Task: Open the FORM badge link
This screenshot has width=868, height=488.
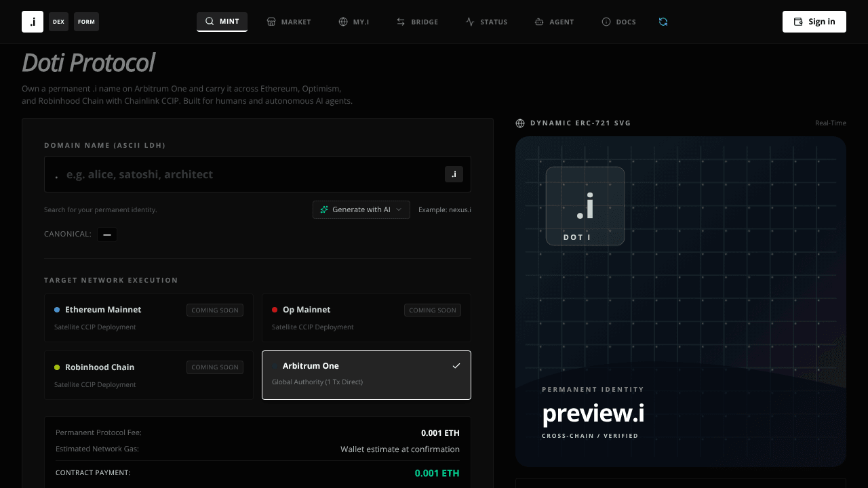Action: point(86,22)
